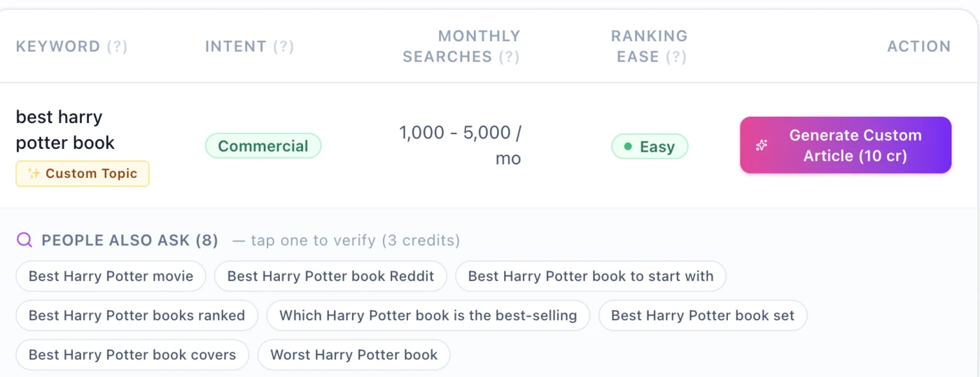Click the green dot in Easy badge
The height and width of the screenshot is (377, 980).
628,147
